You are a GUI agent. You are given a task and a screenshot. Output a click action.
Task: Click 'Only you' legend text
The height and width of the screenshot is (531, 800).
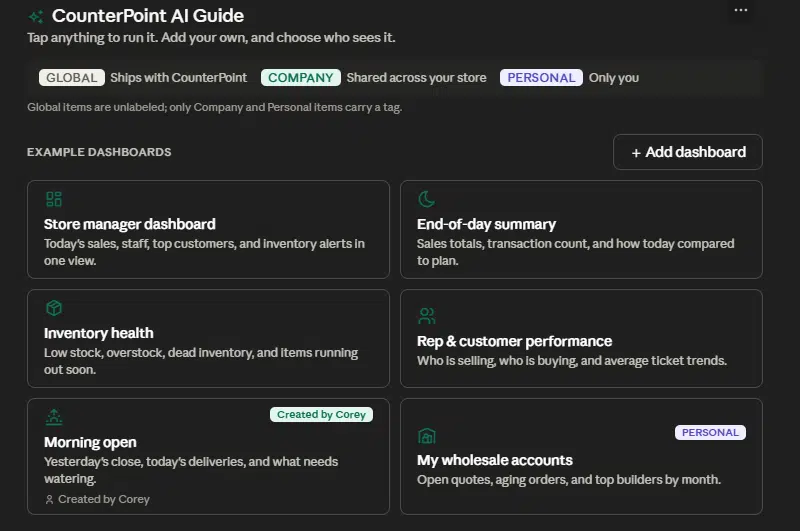pyautogui.click(x=614, y=78)
